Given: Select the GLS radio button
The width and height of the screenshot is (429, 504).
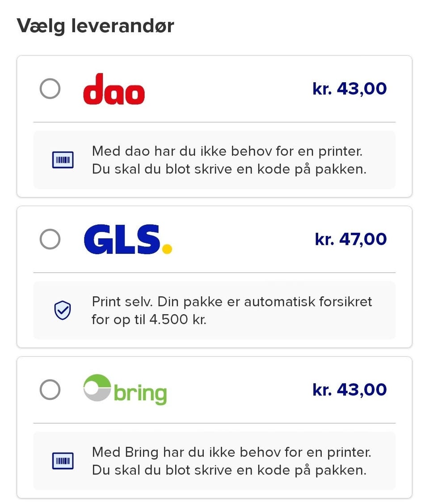Looking at the screenshot, I should (x=50, y=239).
